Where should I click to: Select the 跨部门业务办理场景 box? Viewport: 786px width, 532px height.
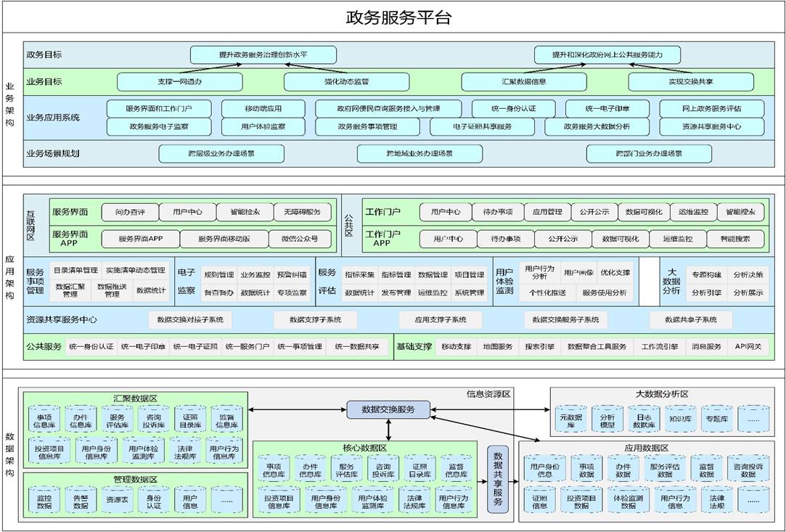tap(649, 153)
